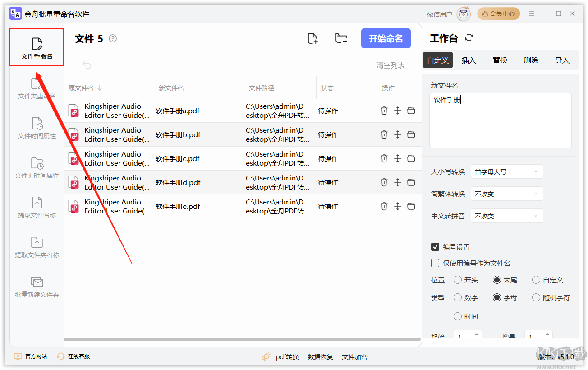Click the 开始命名 button
Image resolution: width=588 pixels, height=370 pixels.
(386, 38)
